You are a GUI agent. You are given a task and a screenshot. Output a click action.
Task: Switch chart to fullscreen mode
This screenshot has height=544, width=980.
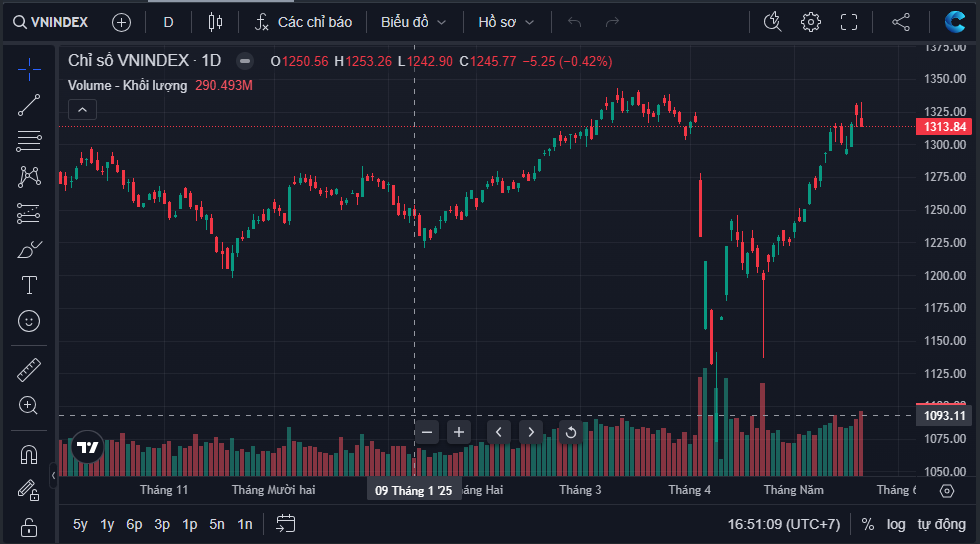coord(849,23)
